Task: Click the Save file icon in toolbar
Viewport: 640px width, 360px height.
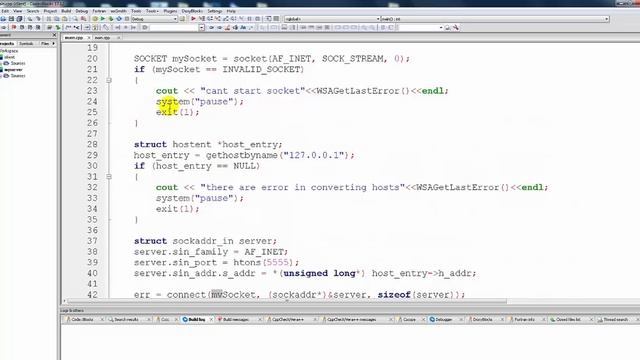Action: pos(11,19)
